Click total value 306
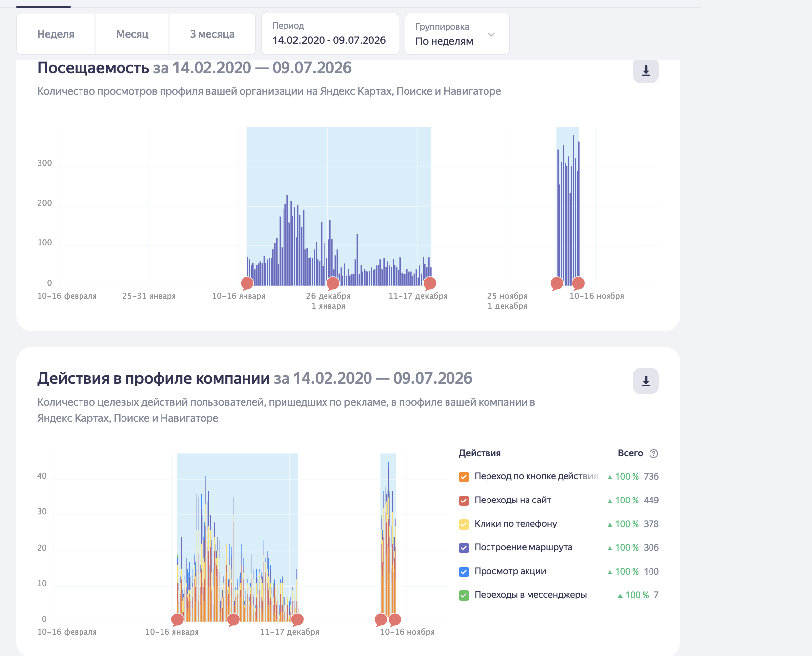 651,548
